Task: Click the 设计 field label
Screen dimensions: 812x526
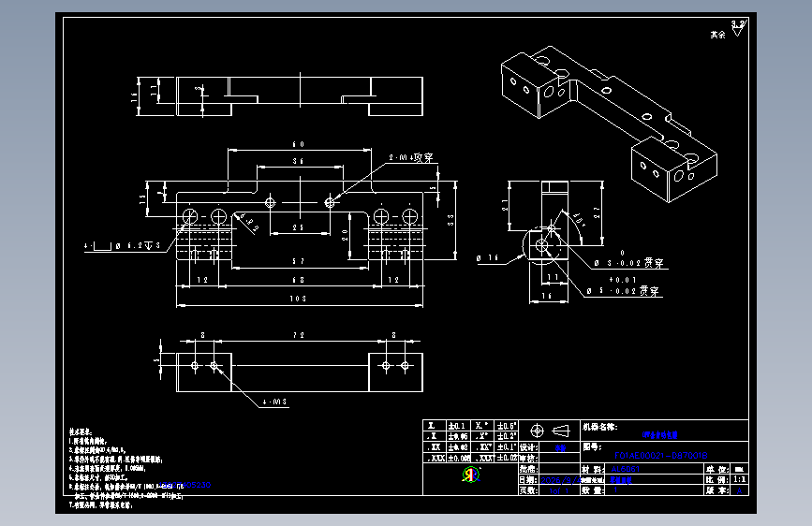Action: coord(529,446)
